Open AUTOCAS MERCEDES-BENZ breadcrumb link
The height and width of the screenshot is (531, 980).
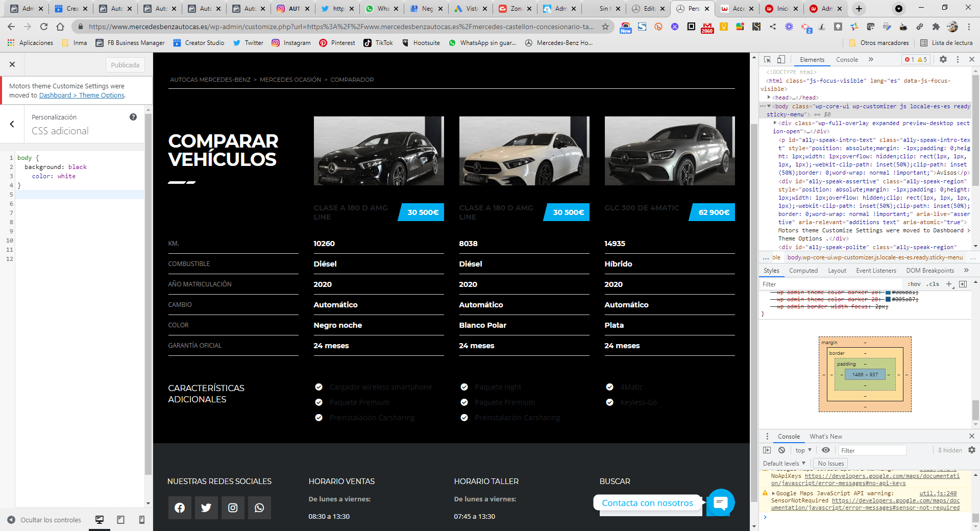[x=210, y=80]
